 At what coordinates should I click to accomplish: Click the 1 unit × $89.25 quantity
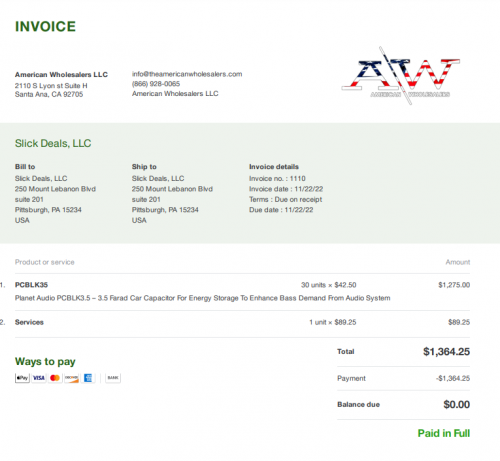click(333, 322)
